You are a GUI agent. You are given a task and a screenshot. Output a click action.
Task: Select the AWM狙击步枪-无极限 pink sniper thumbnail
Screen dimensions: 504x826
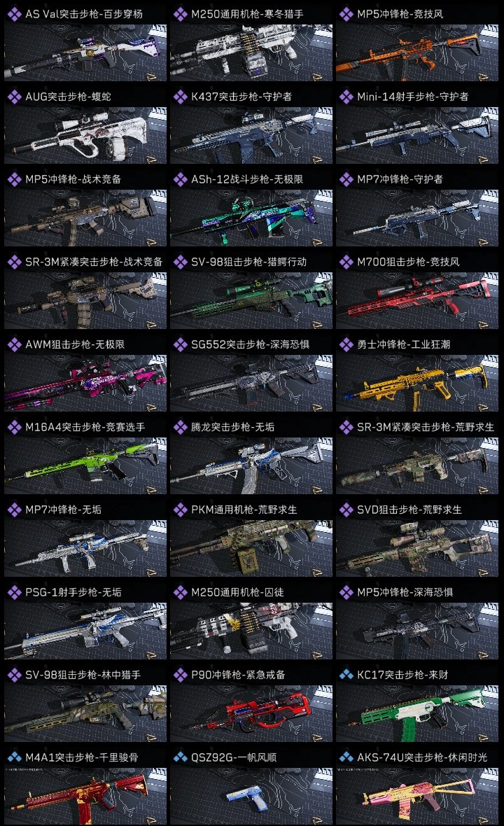point(85,383)
